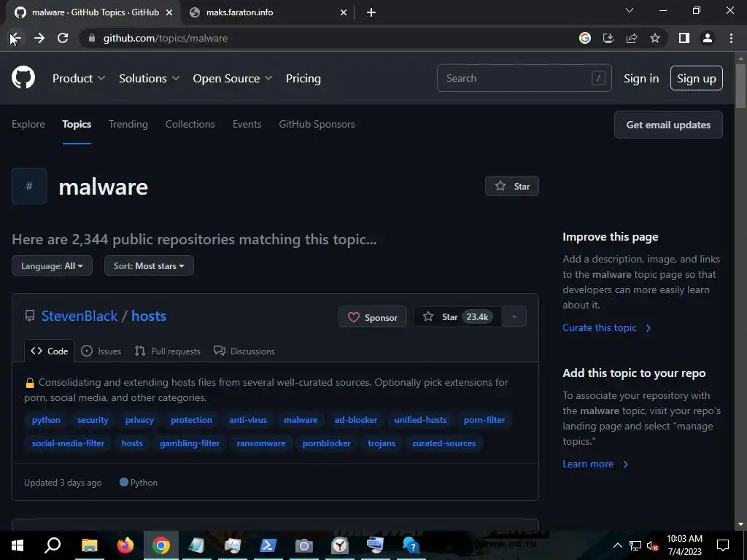Click Sign in link
The image size is (747, 560).
pos(641,79)
